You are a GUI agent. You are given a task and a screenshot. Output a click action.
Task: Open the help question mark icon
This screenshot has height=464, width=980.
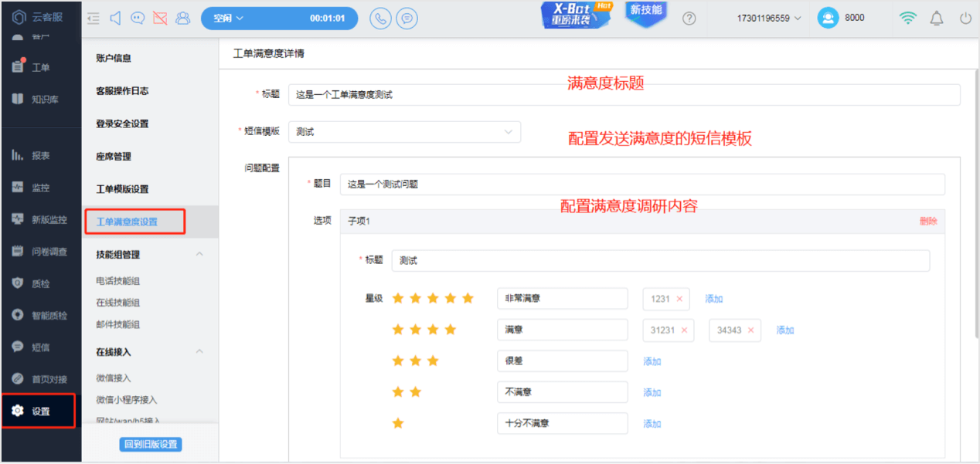[689, 18]
